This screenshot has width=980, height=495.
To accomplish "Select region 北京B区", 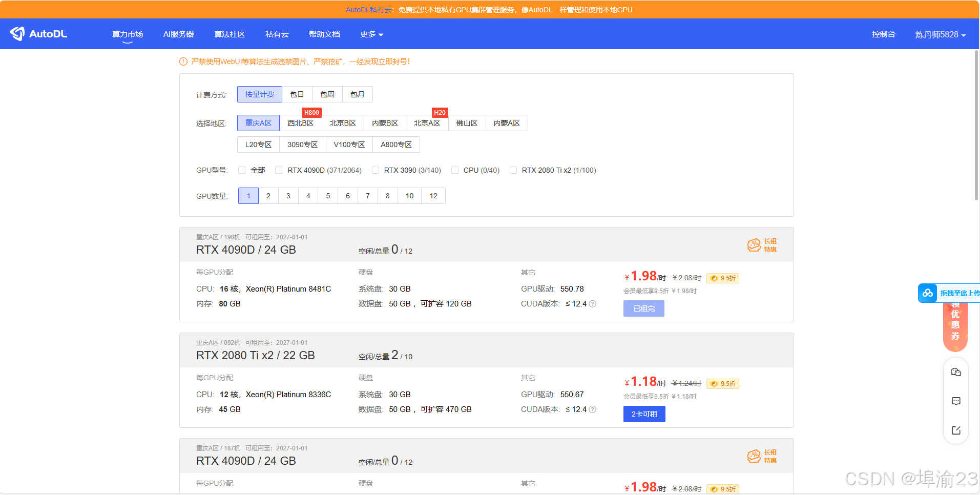I will pyautogui.click(x=343, y=123).
